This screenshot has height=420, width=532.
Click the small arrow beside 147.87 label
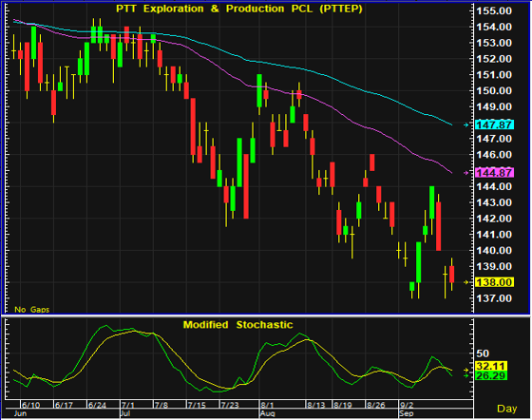(x=466, y=124)
